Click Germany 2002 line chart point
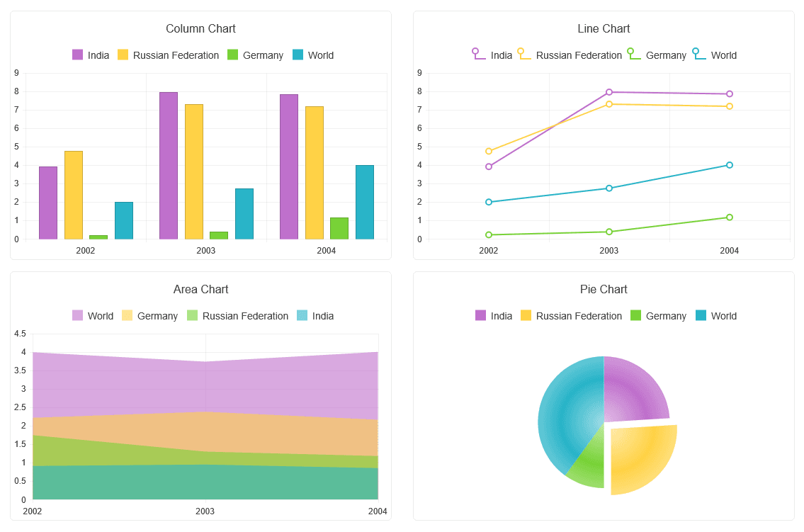Image resolution: width=804 pixels, height=532 pixels. click(489, 234)
